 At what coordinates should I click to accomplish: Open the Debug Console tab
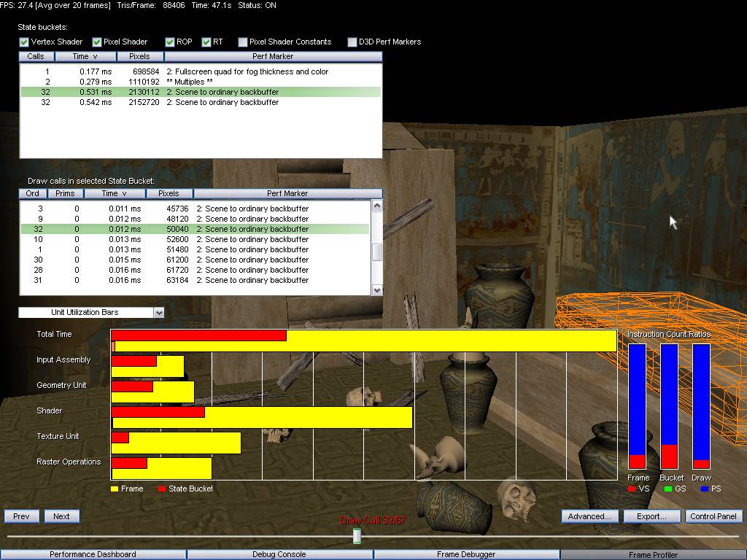pyautogui.click(x=279, y=554)
